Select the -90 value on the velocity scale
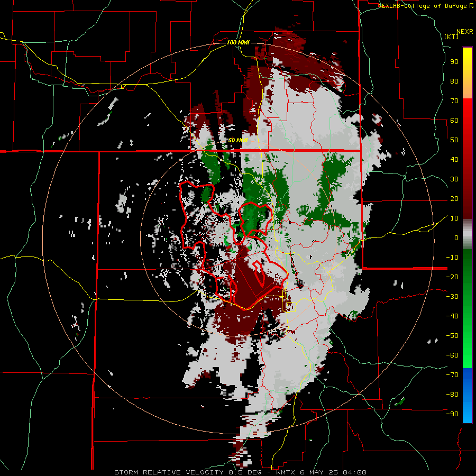This screenshot has width=476, height=476. 452,414
